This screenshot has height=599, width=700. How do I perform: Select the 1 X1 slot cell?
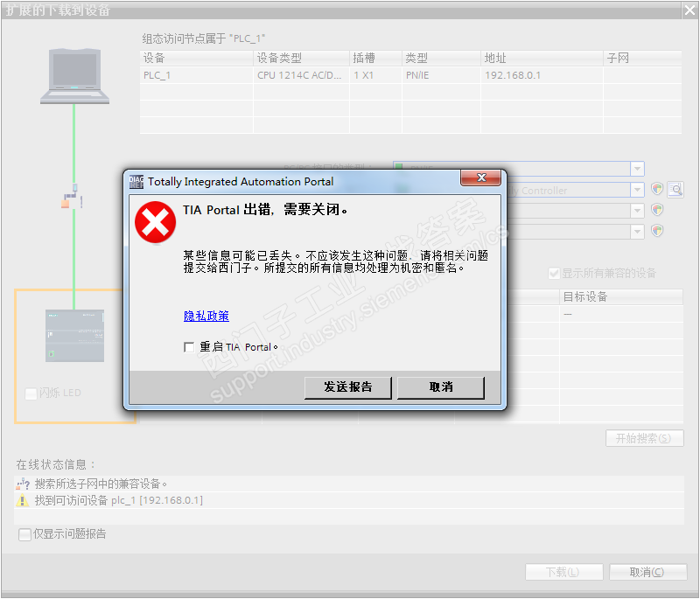pyautogui.click(x=376, y=75)
